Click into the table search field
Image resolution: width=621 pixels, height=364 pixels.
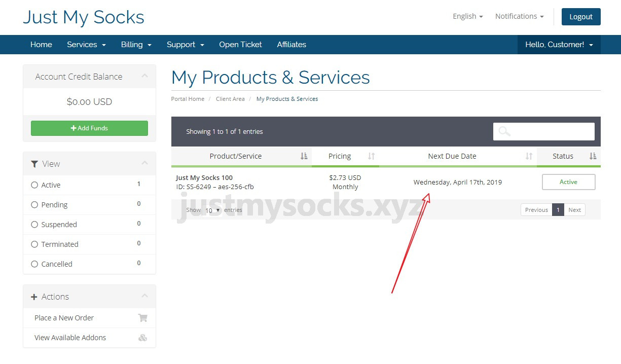click(544, 131)
